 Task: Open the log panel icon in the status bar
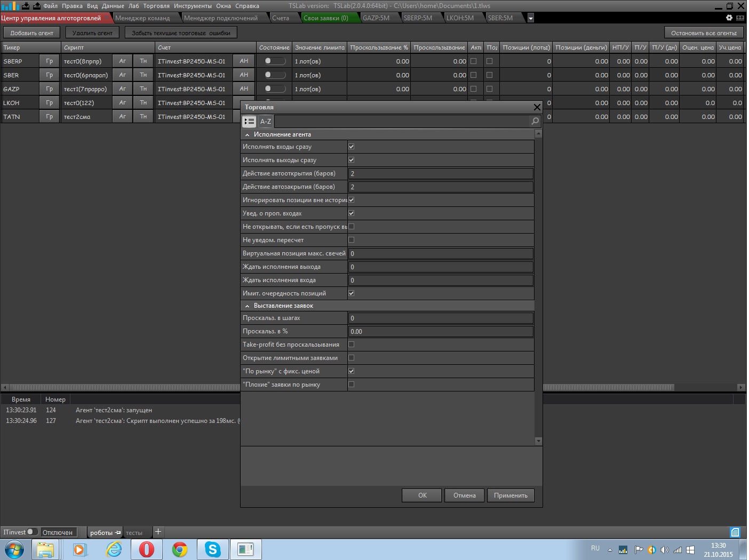pyautogui.click(x=735, y=532)
